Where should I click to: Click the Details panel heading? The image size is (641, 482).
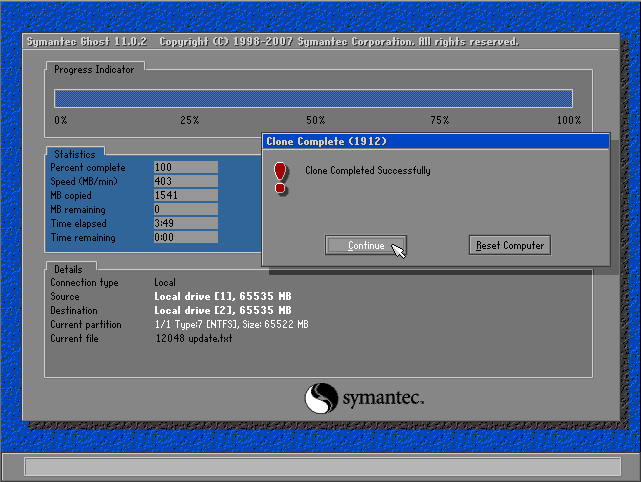68,269
